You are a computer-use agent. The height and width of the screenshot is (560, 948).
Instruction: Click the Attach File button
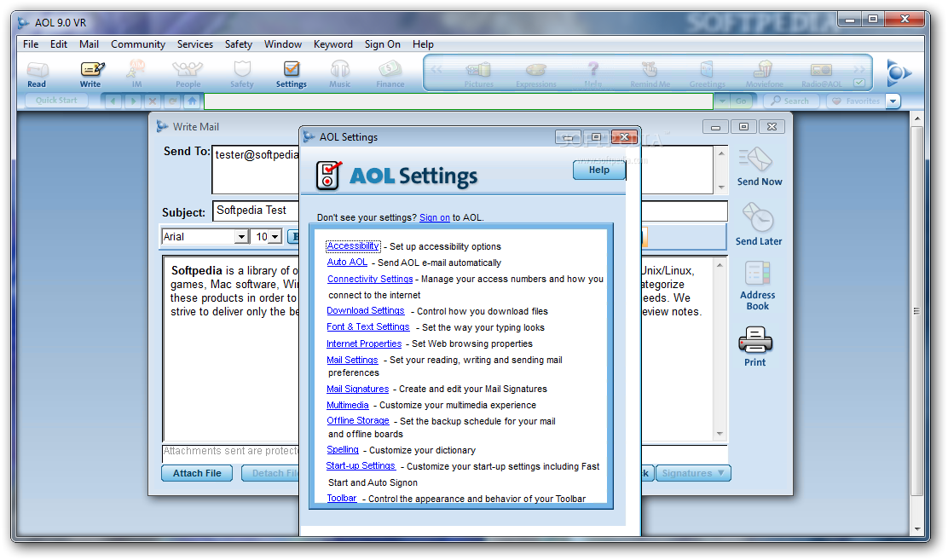pyautogui.click(x=197, y=473)
